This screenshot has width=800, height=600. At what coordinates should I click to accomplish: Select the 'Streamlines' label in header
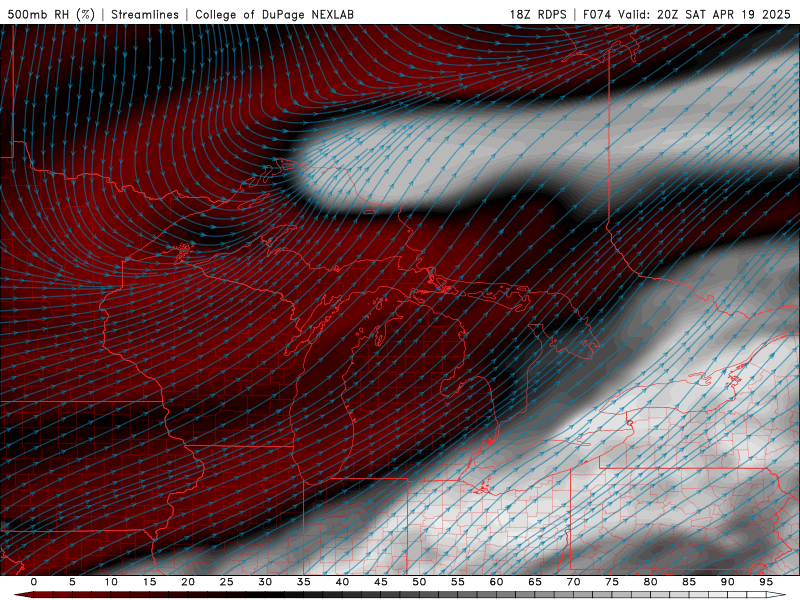pyautogui.click(x=145, y=14)
